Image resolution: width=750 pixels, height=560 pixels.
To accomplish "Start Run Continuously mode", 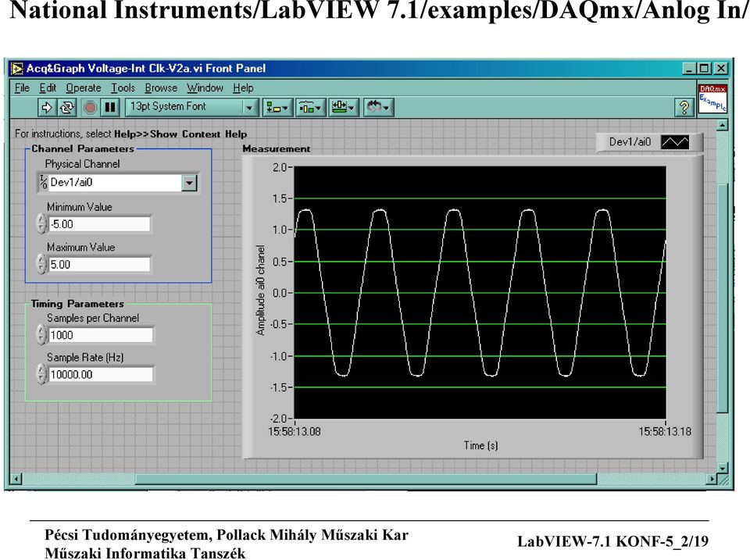I will point(67,107).
